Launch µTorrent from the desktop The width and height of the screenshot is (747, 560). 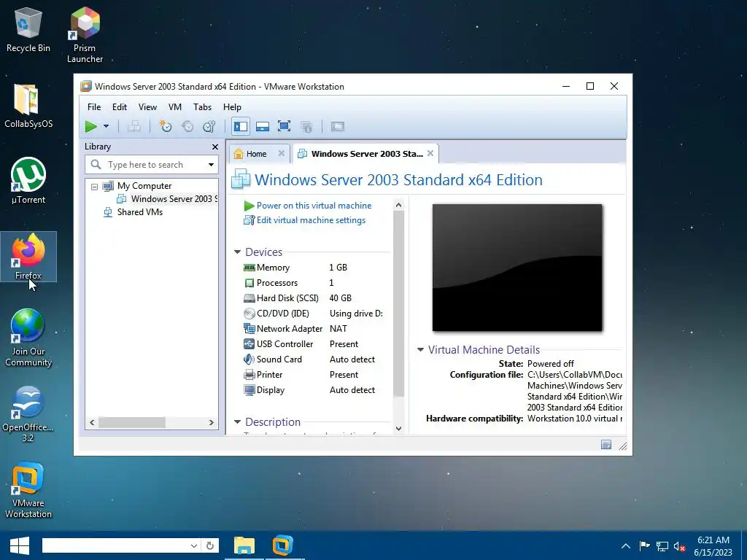click(28, 181)
